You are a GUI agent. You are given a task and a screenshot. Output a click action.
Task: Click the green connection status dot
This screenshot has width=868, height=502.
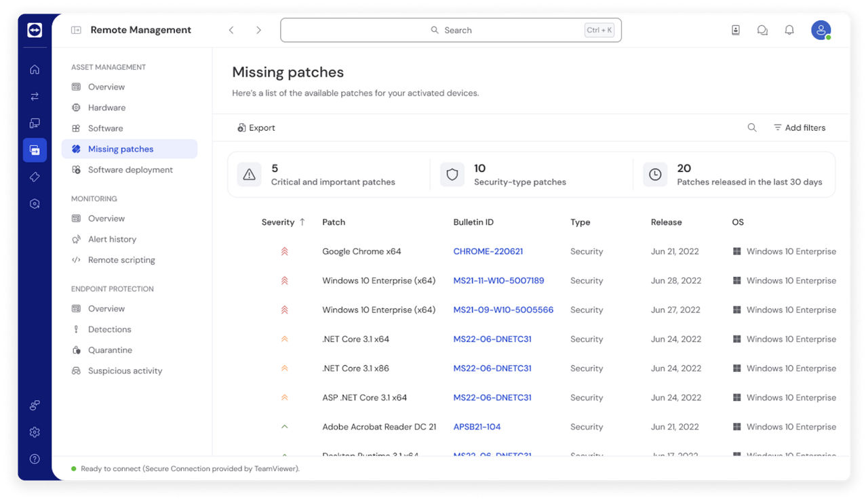[74, 469]
